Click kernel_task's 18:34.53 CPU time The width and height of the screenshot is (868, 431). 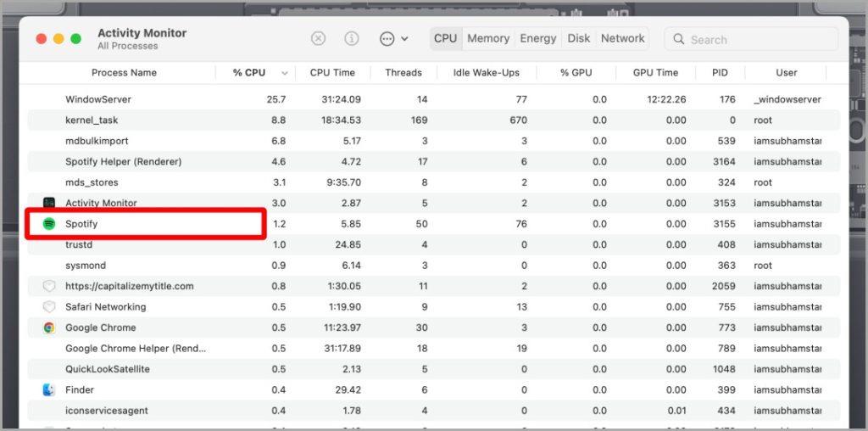[341, 120]
